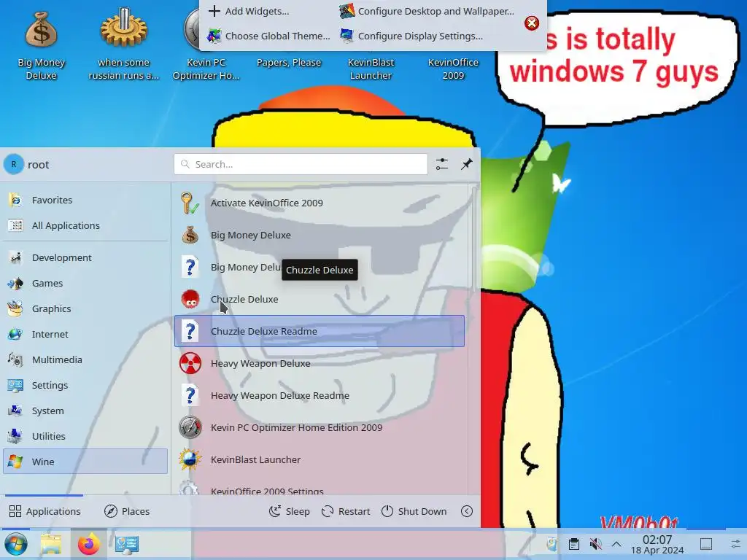Open Chuzzle Deluxe Readme entry
The height and width of the screenshot is (560, 747).
tap(320, 331)
